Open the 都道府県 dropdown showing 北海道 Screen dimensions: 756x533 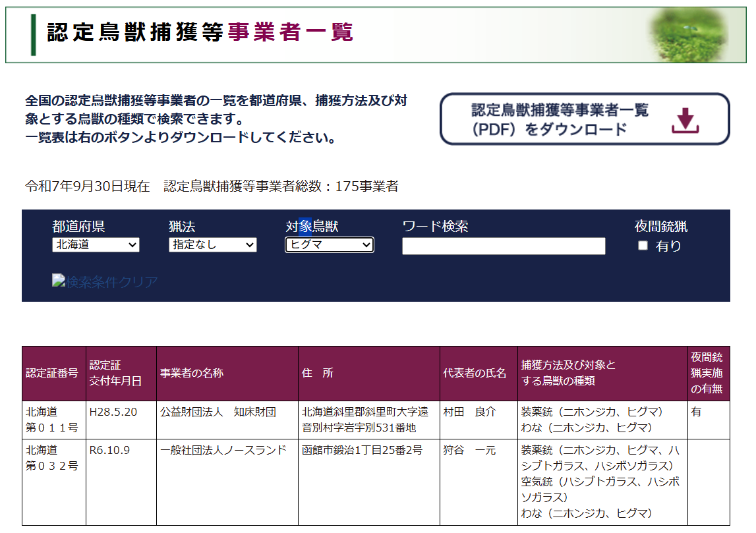click(x=96, y=244)
